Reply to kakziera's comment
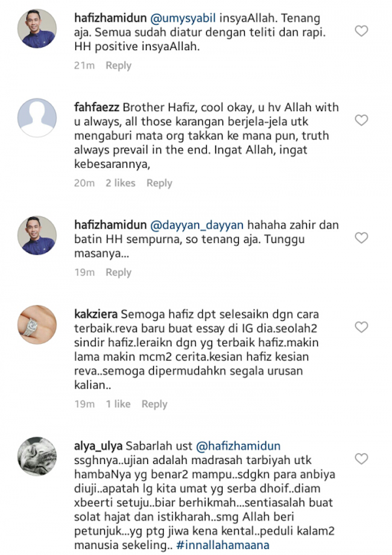This screenshot has height=555, width=392. (154, 404)
